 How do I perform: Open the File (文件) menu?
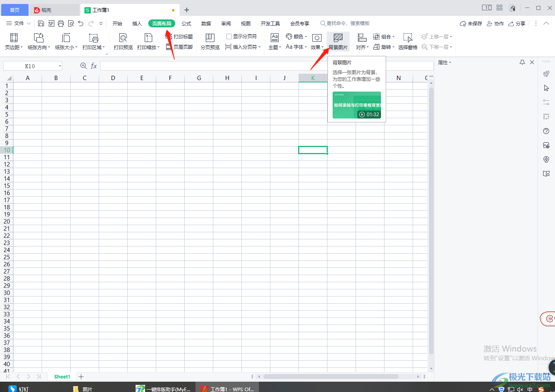pos(18,23)
